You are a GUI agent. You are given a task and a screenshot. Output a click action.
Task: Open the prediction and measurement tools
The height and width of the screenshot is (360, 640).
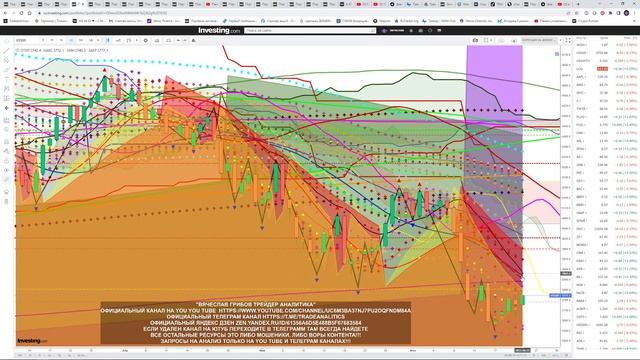[x=6, y=98]
